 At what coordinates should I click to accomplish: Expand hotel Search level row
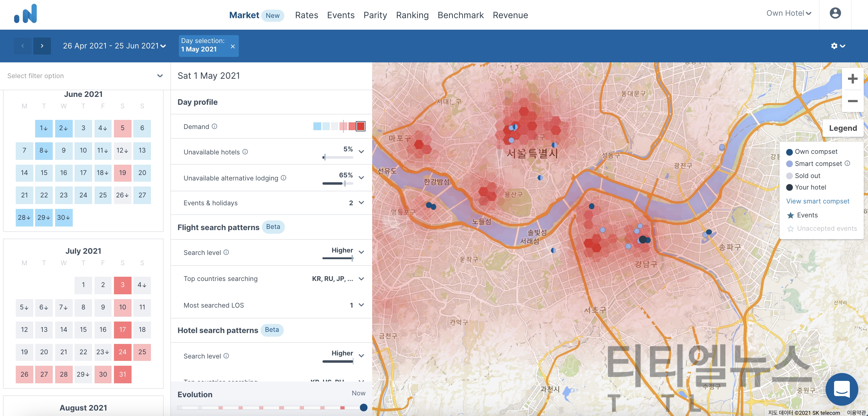click(x=361, y=356)
